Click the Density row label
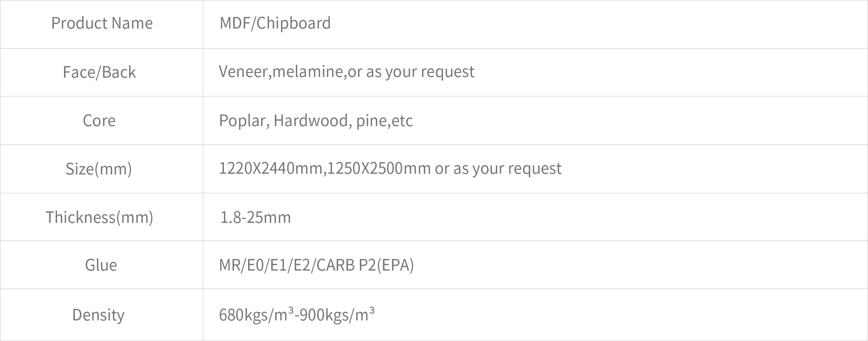 [x=98, y=315]
